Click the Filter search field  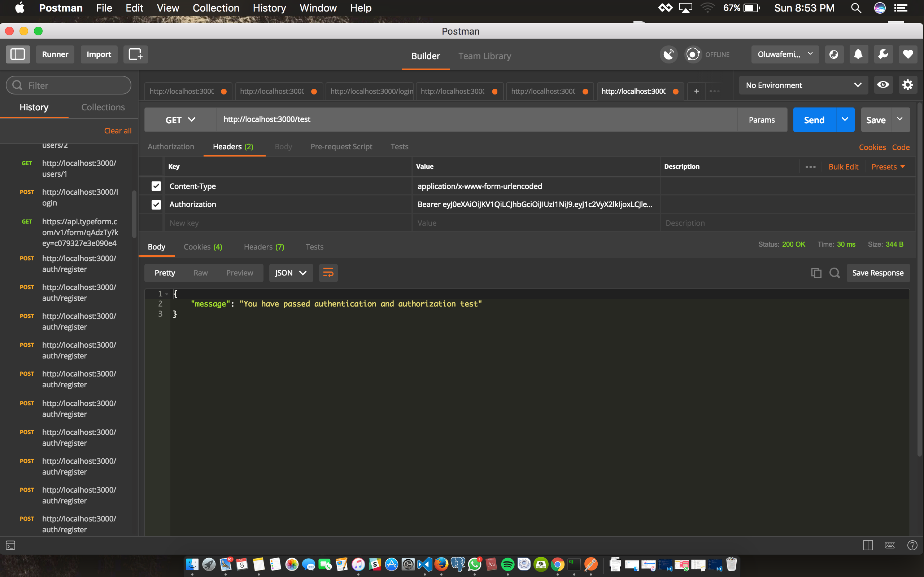point(69,85)
